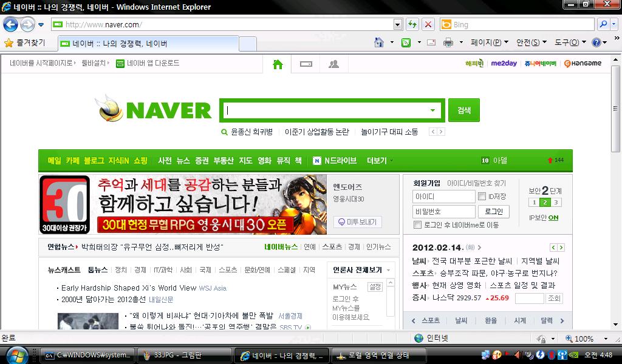Click the Naver people icon tab

pos(333,64)
